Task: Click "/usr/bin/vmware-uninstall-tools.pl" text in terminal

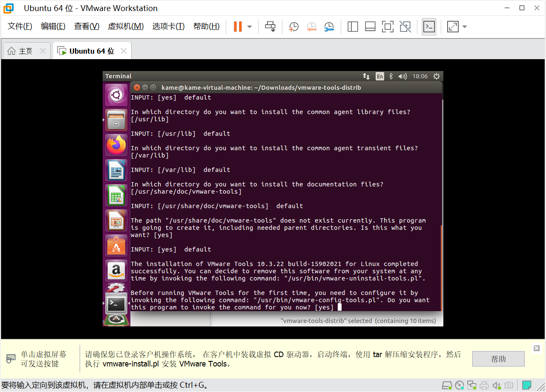Action: tap(353, 278)
